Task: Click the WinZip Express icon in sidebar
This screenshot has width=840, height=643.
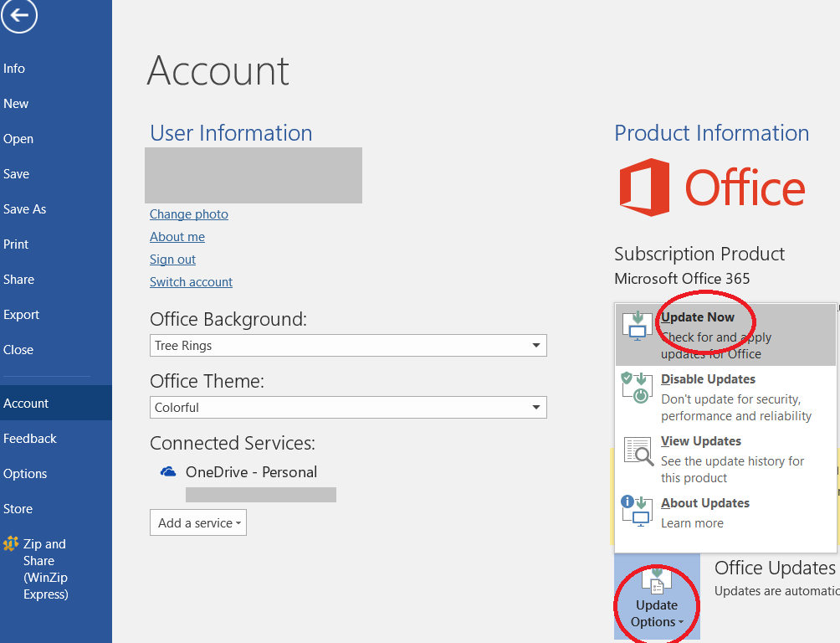Action: click(11, 544)
